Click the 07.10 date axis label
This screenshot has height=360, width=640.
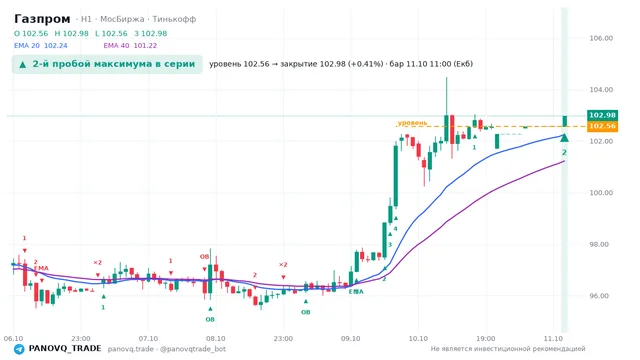[x=148, y=338]
